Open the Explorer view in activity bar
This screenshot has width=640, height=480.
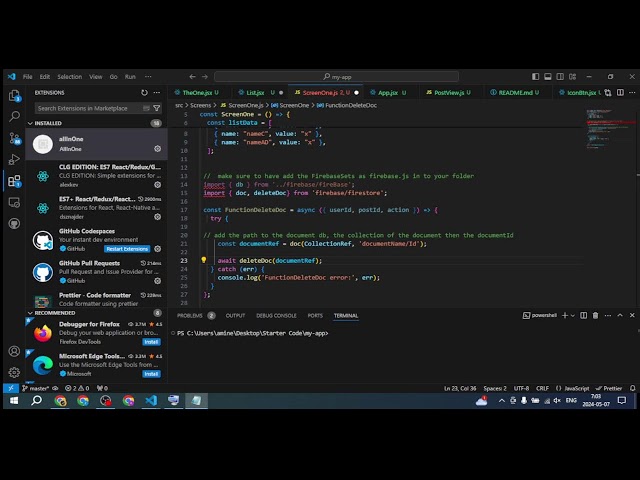[x=14, y=96]
